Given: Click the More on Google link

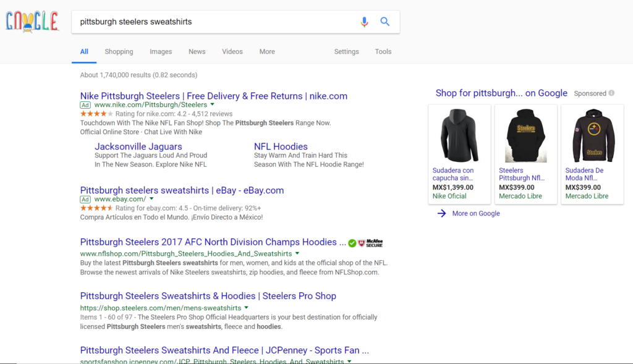Looking at the screenshot, I should (476, 213).
